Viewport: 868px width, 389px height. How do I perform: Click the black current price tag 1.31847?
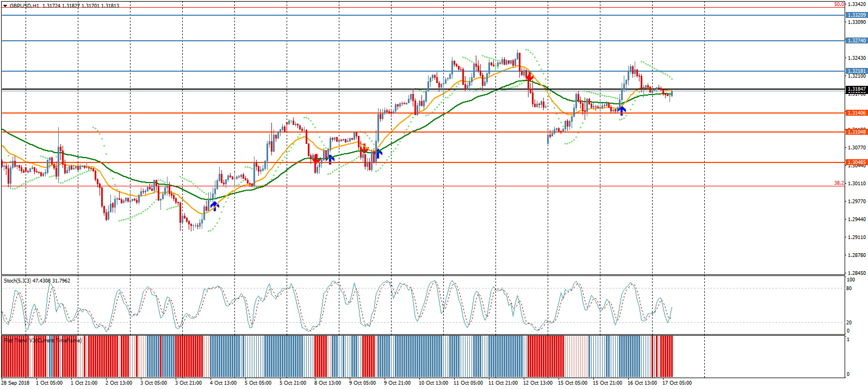coord(856,89)
